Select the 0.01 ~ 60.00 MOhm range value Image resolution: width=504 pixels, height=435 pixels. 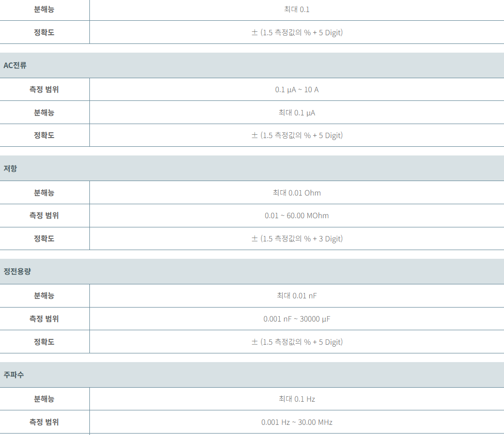[297, 216]
